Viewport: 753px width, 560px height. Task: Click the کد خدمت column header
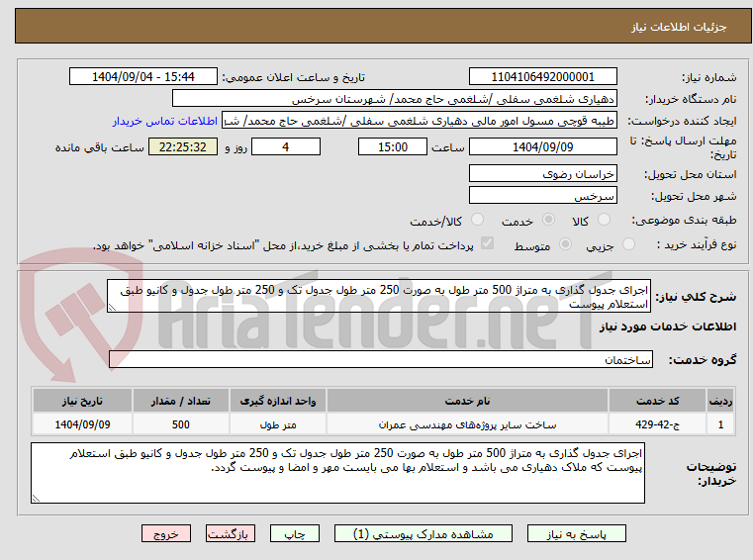[657, 401]
